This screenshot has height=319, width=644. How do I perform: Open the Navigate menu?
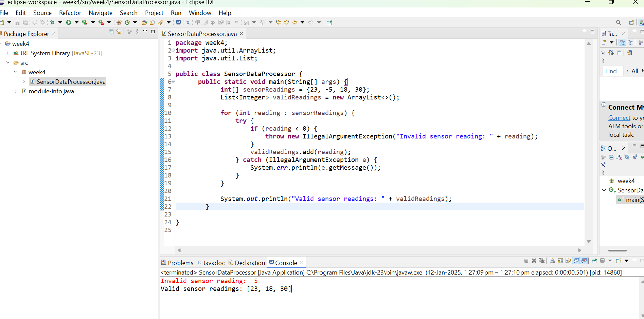point(101,13)
